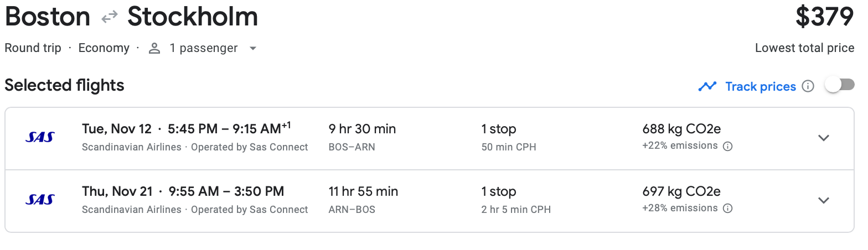Open info icon beside +28% emissions
The height and width of the screenshot is (250, 868).
(x=728, y=209)
